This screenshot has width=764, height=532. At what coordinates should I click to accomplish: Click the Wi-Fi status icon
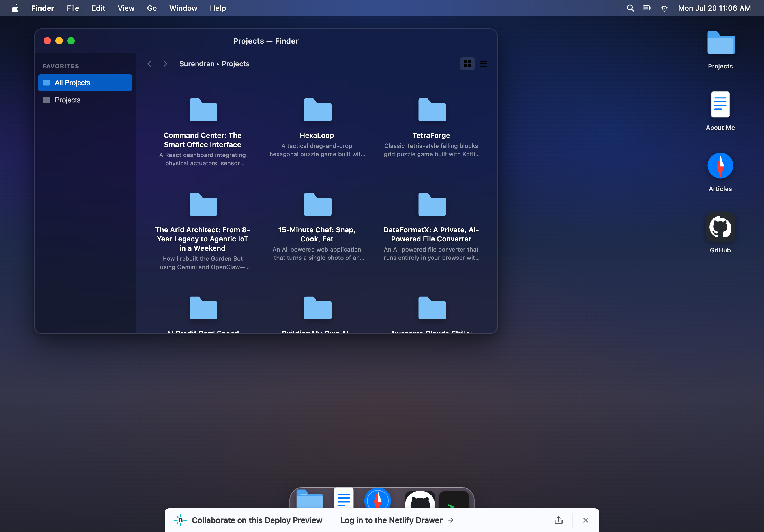click(x=664, y=8)
